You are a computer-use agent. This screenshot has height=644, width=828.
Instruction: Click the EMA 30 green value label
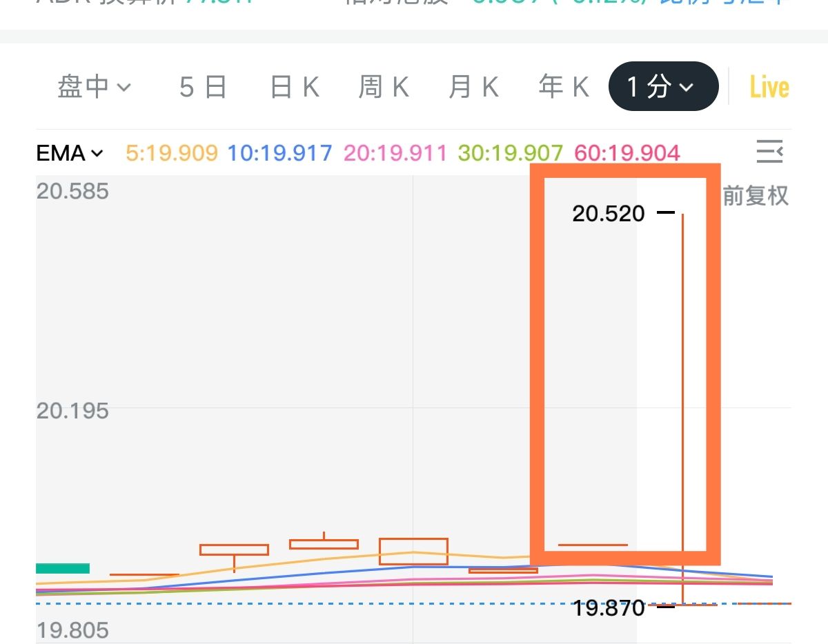click(510, 153)
